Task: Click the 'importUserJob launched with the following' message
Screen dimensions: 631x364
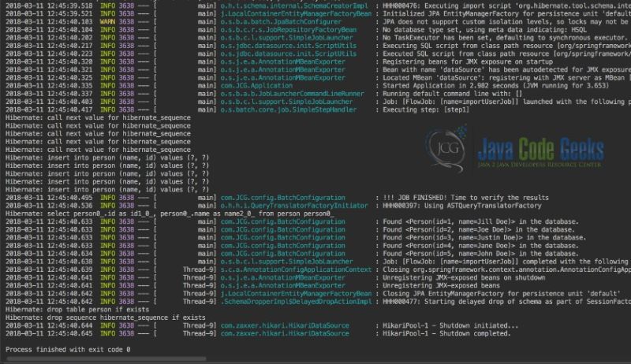Action: pos(506,102)
